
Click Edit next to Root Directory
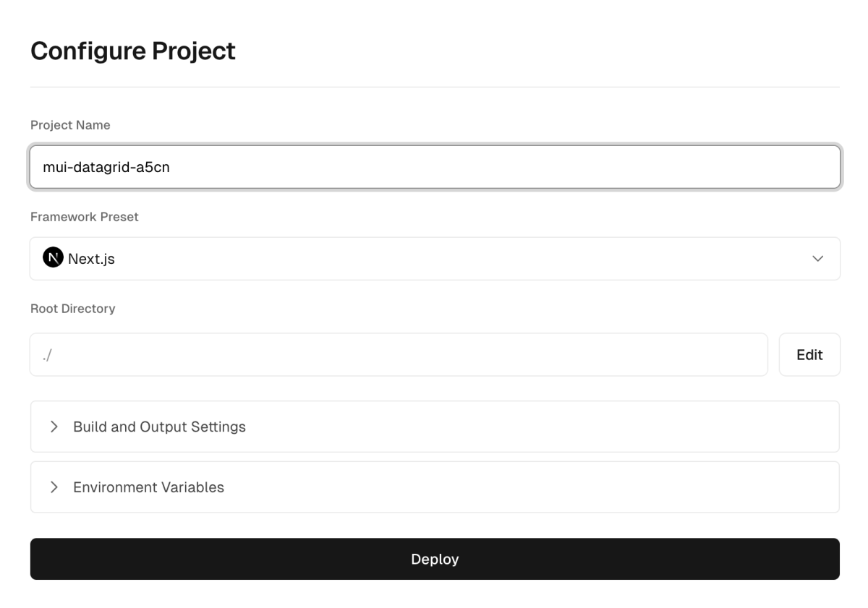pyautogui.click(x=809, y=354)
